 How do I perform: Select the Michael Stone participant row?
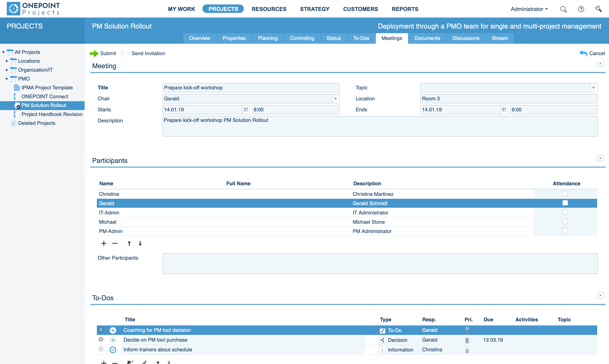347,222
